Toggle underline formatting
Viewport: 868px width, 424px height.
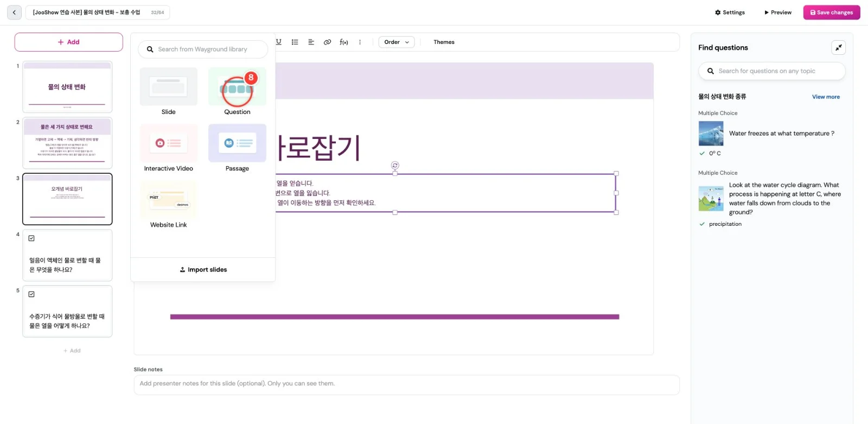coord(279,42)
